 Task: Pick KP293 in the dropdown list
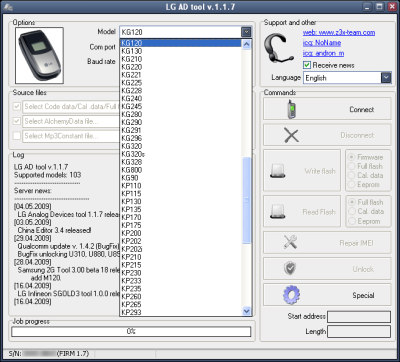click(180, 312)
